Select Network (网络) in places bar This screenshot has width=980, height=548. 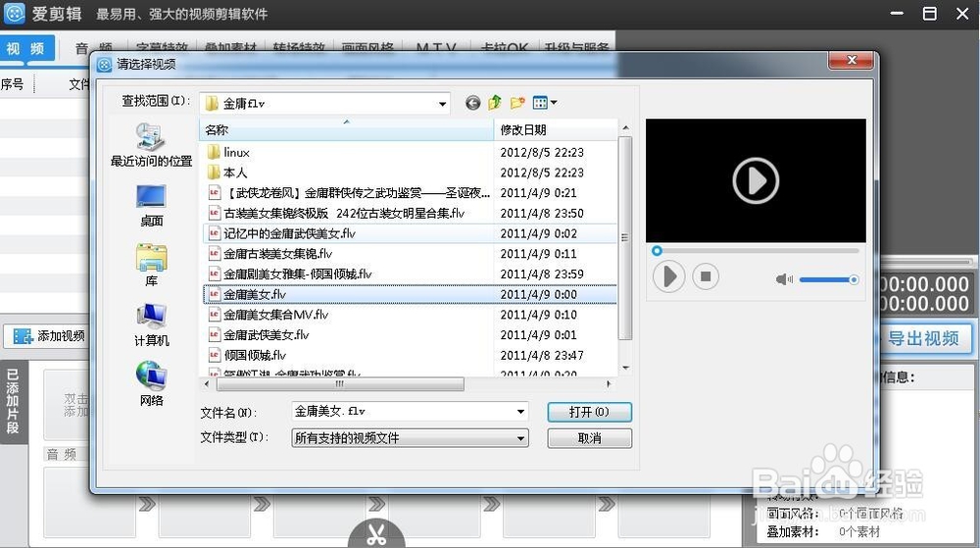click(x=151, y=384)
